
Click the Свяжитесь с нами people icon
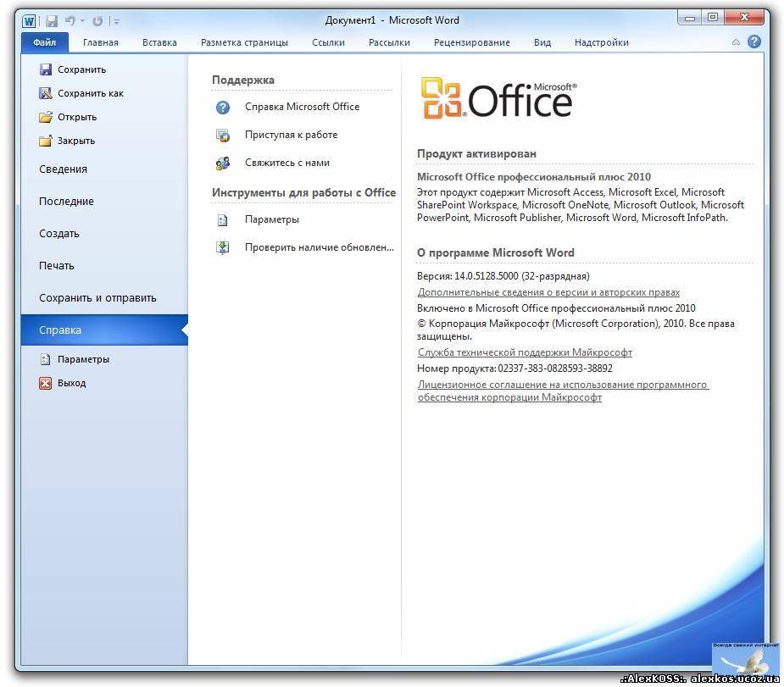[x=223, y=163]
